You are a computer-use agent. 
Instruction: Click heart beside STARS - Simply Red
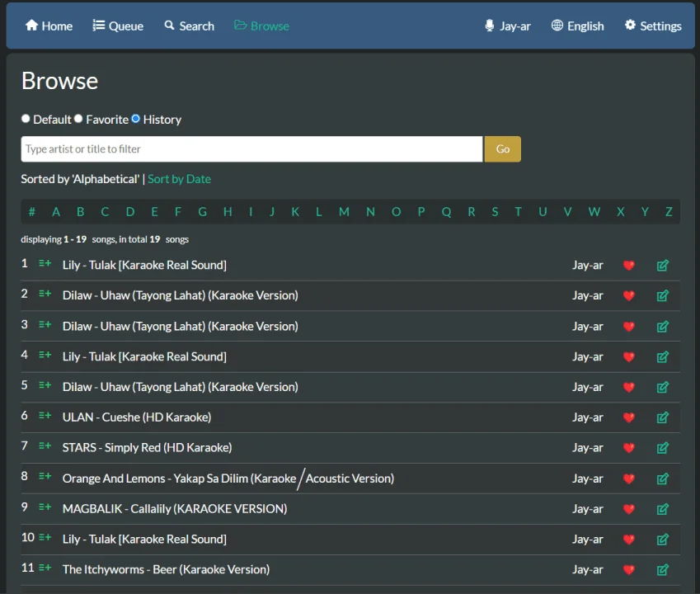[628, 448]
